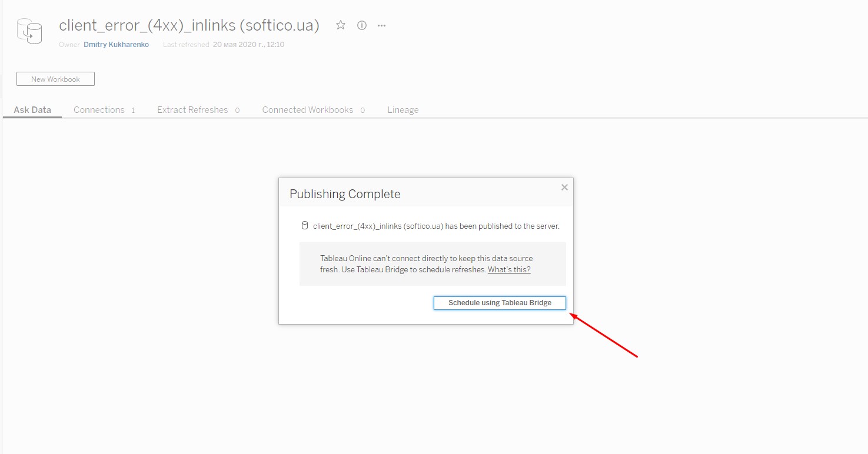
Task: Add data source to favorites with star icon
Action: point(340,25)
